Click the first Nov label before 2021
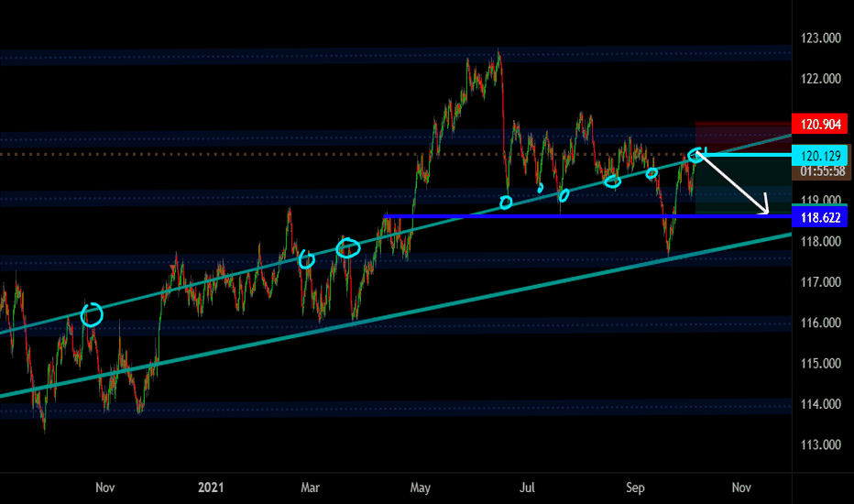854x504 pixels. 105,488
